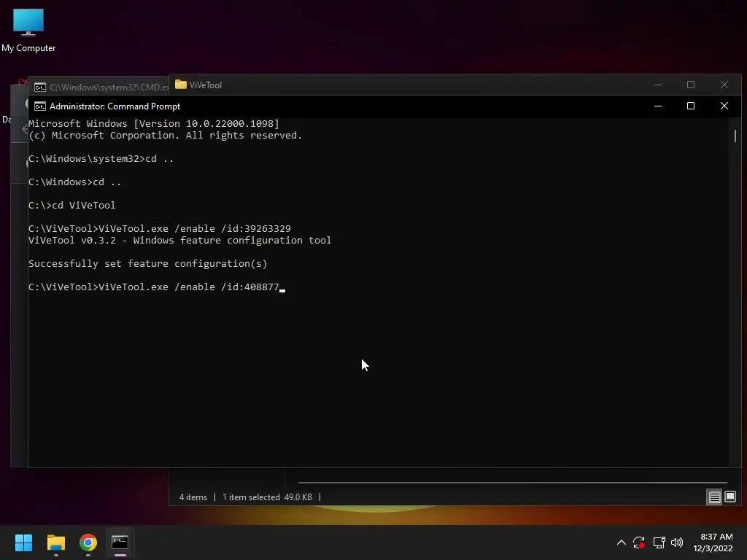Click the Windows version 10.0.22000.1098 line

coord(154,124)
